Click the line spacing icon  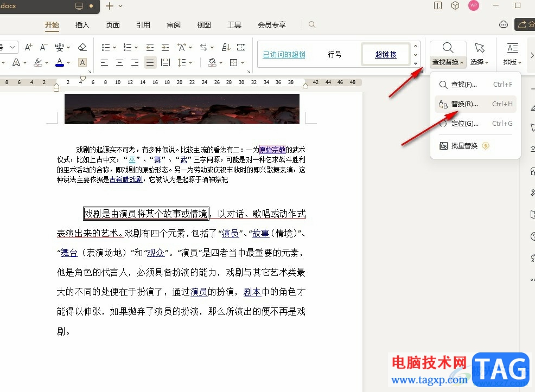click(x=182, y=63)
